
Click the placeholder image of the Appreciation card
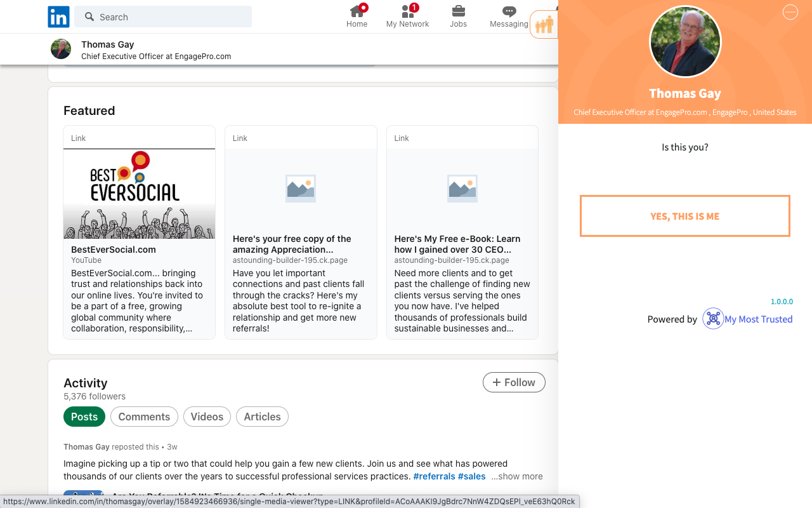(x=301, y=189)
